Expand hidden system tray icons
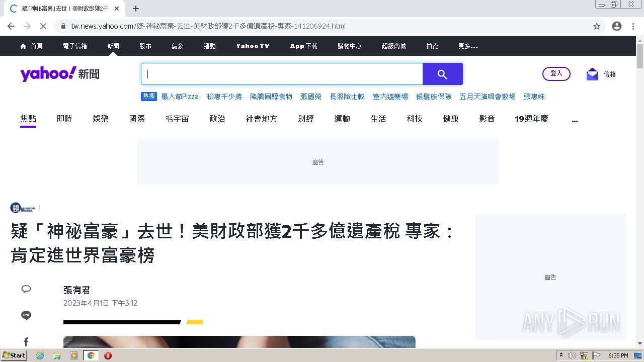644x362 pixels. click(561, 355)
